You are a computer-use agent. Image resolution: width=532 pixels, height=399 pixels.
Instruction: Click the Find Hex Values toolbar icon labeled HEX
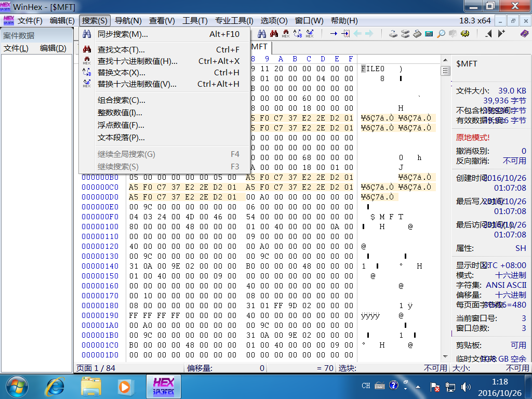286,34
